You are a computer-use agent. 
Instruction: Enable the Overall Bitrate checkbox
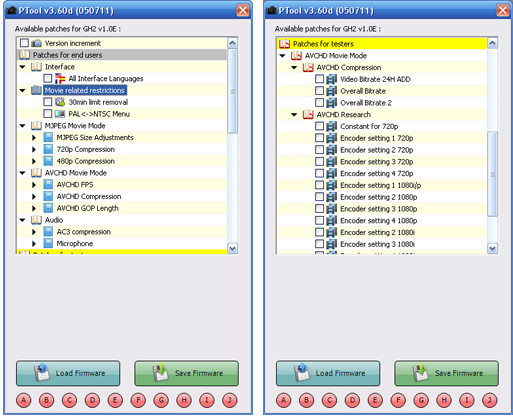pyautogui.click(x=319, y=91)
